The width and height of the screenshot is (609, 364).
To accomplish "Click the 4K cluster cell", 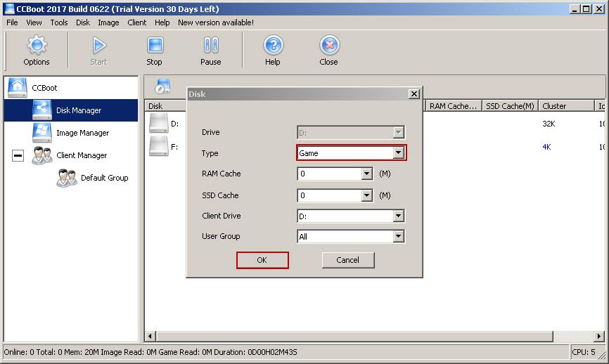I will coord(546,147).
